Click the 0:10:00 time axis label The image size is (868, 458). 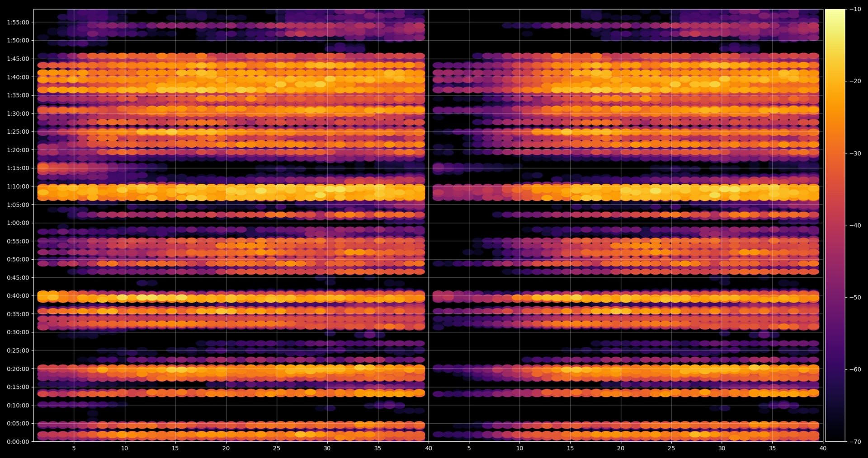(18, 405)
